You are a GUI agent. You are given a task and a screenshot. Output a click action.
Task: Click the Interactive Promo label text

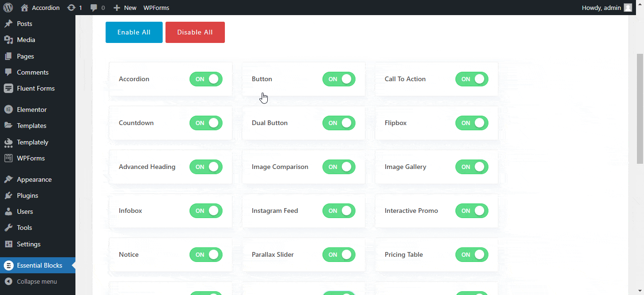pyautogui.click(x=411, y=211)
